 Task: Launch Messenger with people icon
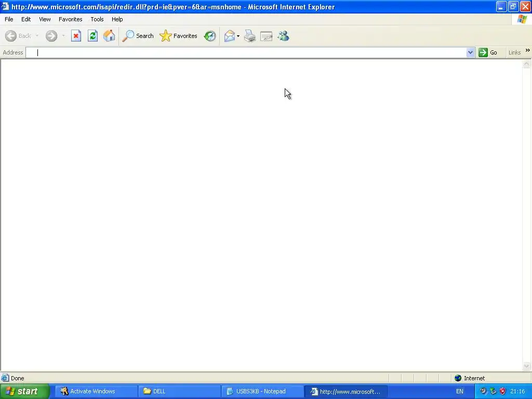pos(283,36)
